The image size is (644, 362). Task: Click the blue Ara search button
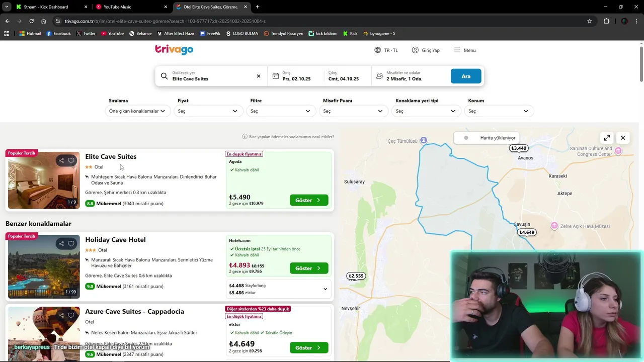pos(466,76)
